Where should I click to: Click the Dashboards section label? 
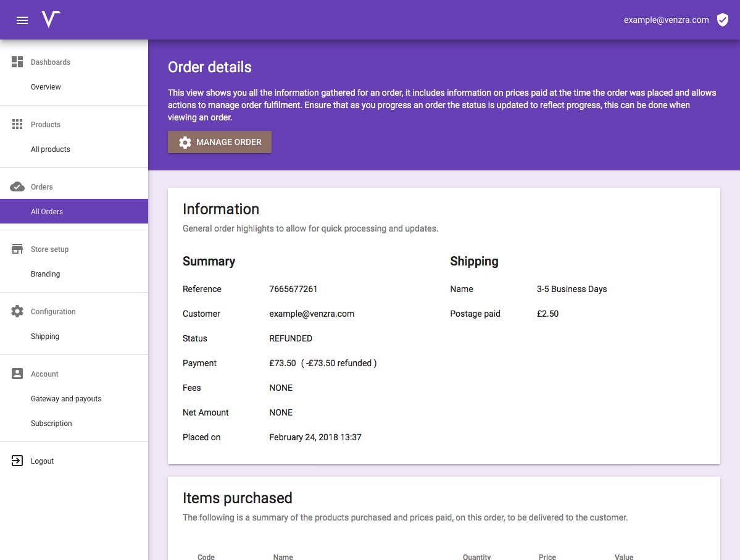point(51,62)
